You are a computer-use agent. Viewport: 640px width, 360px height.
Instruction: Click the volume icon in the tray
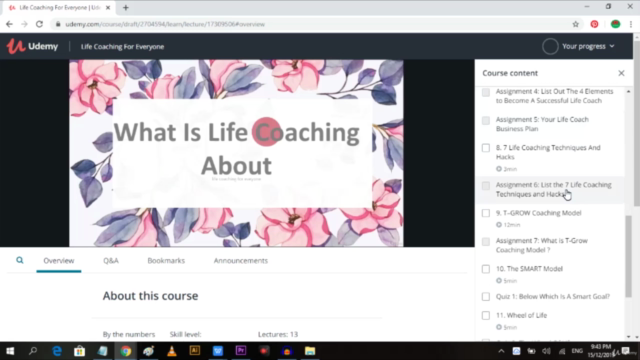coord(546,351)
